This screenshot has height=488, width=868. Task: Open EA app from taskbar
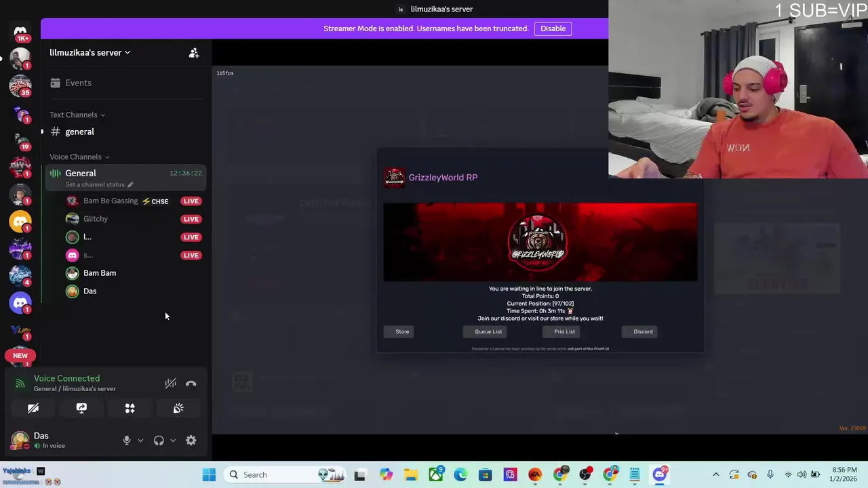(x=535, y=474)
